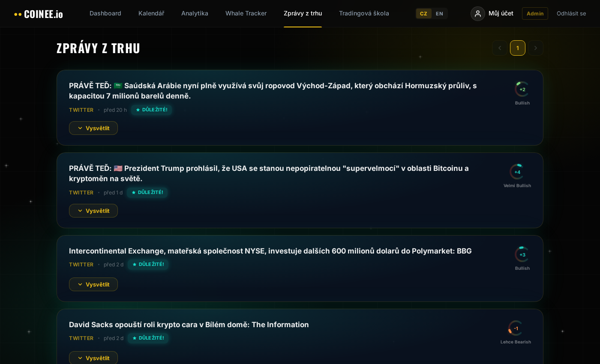Expand Vysvětlit on the Polymarket article

tap(93, 284)
